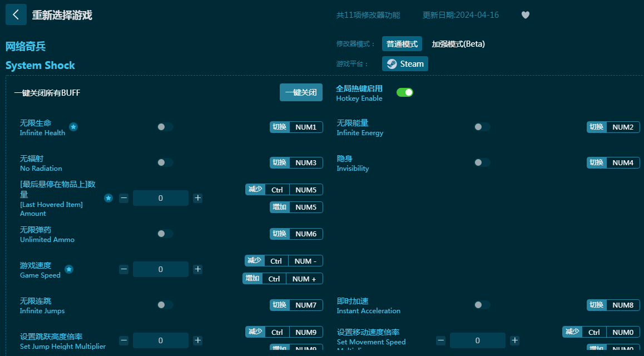Screen dimensions: 644x356
Task: Decrease Movement Speed Multiplier with minus
Action: [x=440, y=340]
